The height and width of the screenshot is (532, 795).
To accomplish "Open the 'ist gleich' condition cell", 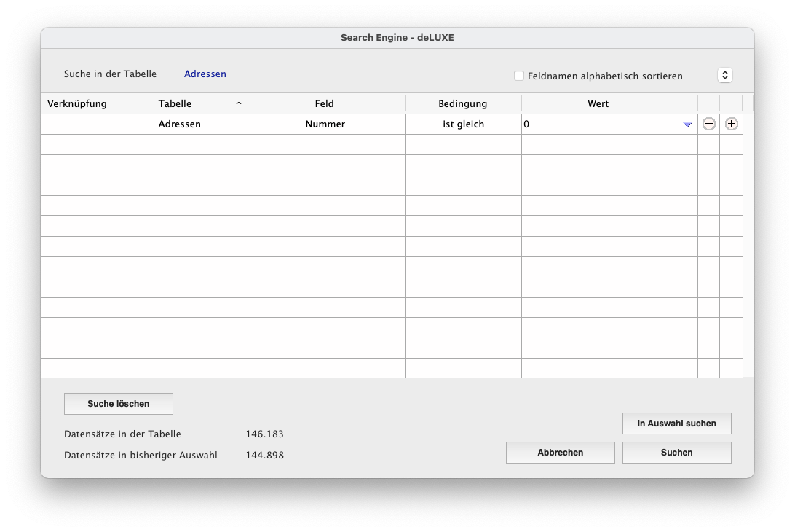I will 463,124.
